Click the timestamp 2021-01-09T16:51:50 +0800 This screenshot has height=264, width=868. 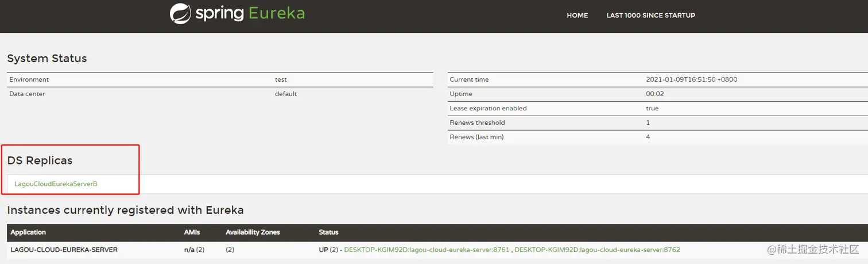click(x=691, y=79)
